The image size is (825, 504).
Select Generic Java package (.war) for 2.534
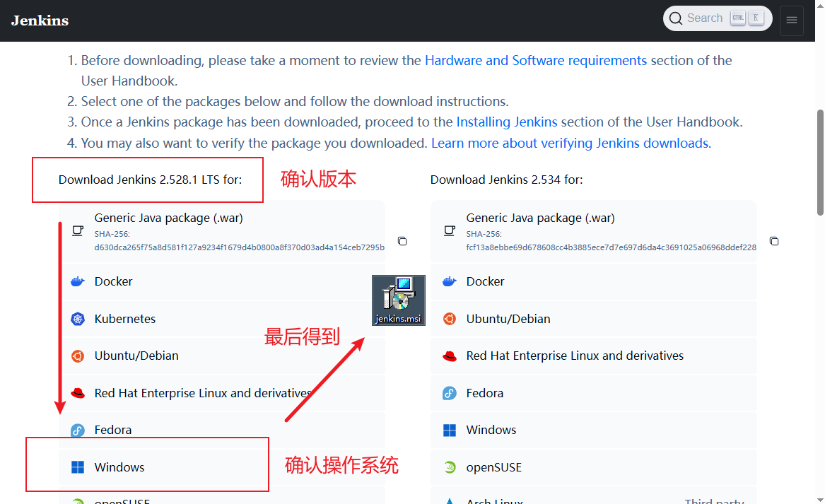(x=594, y=231)
